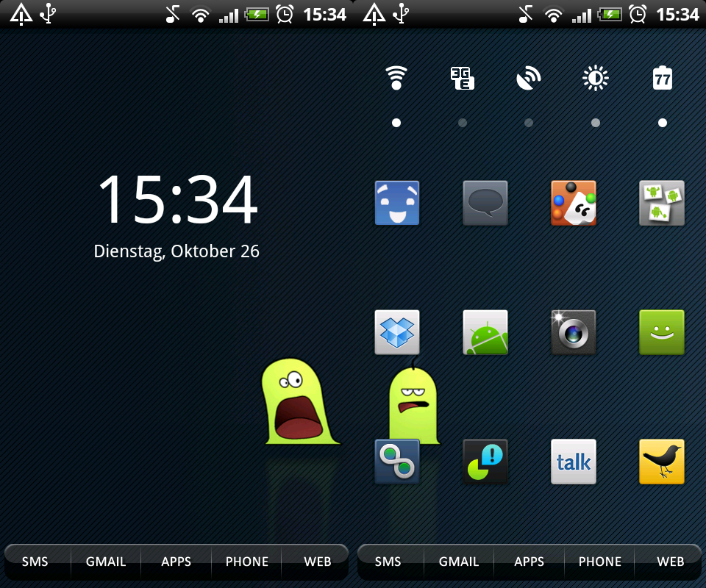The height and width of the screenshot is (588, 706).
Task: Tap the Wi-Fi icon in right status bar
Action: [x=553, y=15]
